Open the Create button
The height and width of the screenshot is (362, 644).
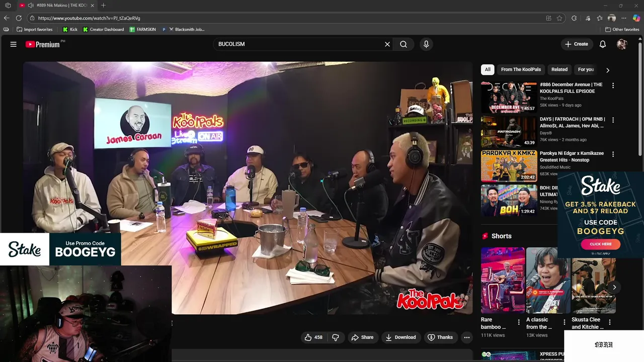coord(577,44)
